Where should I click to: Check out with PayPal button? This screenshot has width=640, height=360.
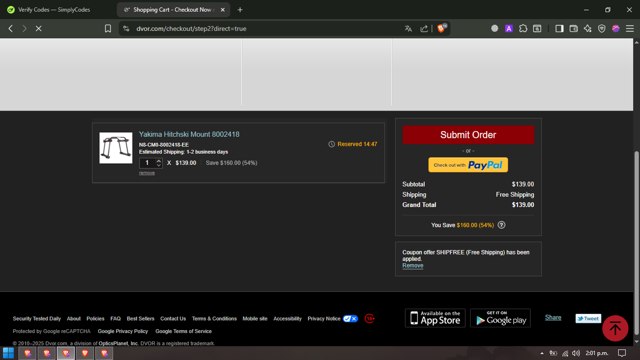pos(468,165)
